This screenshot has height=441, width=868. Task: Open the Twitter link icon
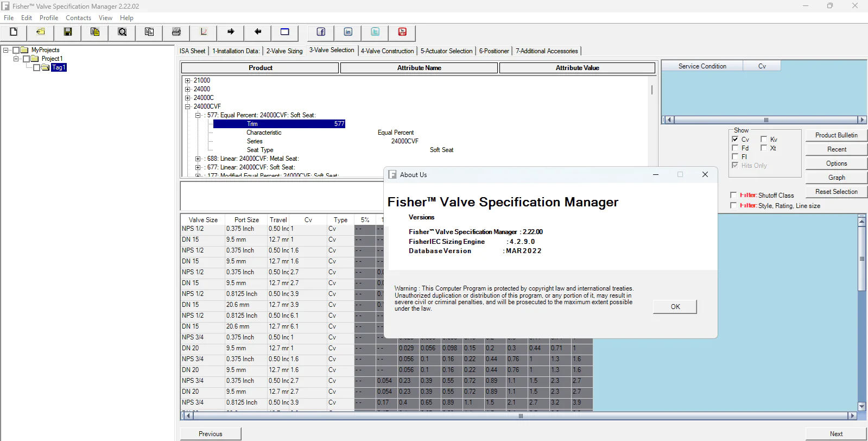click(x=375, y=32)
